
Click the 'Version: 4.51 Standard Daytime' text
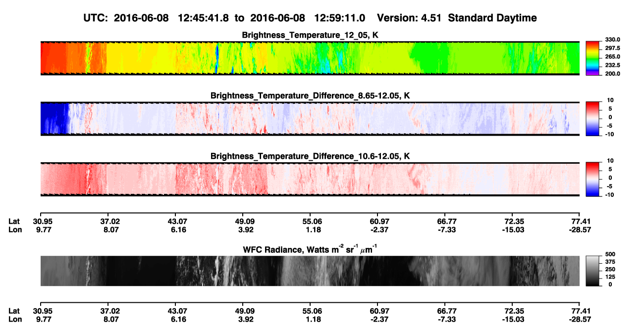pos(457,18)
